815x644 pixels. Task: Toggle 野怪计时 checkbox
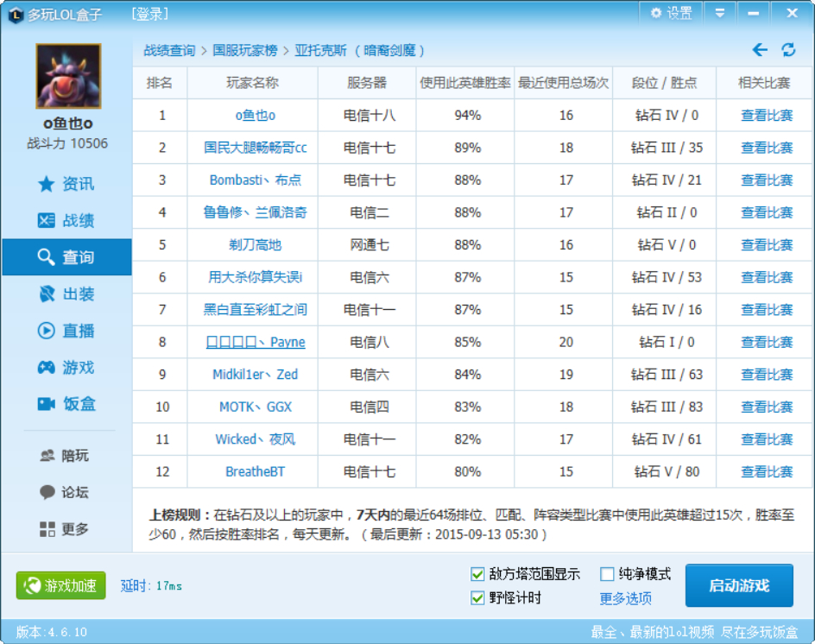[x=477, y=597]
